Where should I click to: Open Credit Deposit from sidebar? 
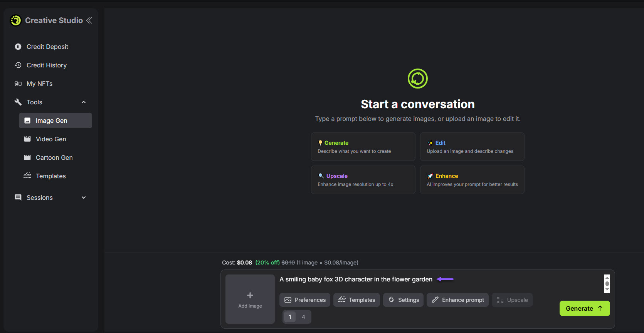(x=47, y=47)
